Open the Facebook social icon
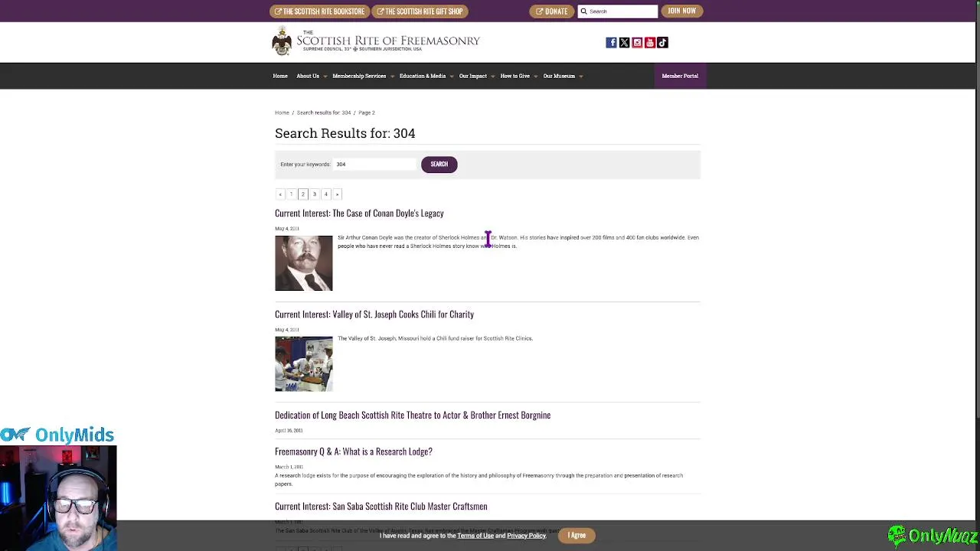 (x=611, y=43)
